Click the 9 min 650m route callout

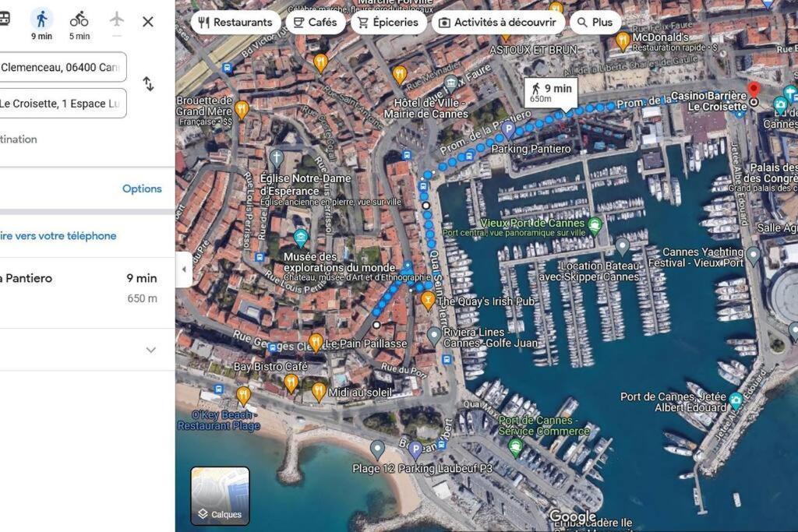(x=551, y=93)
